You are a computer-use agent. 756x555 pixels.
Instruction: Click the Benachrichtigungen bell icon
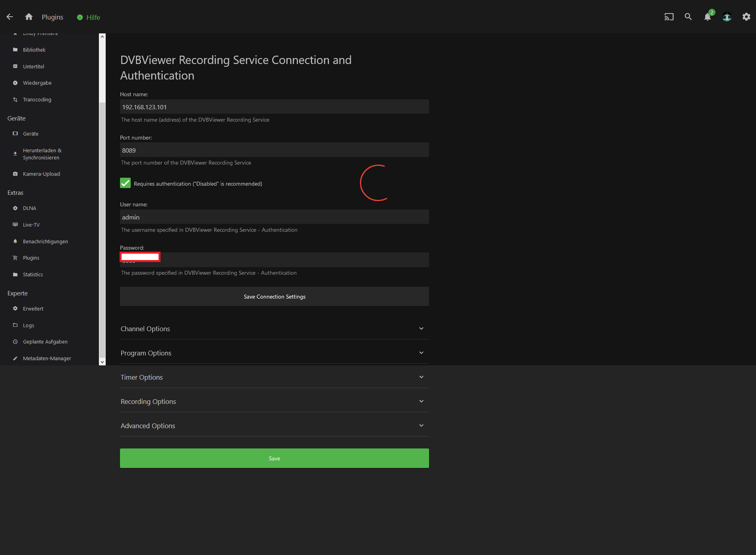(x=15, y=241)
